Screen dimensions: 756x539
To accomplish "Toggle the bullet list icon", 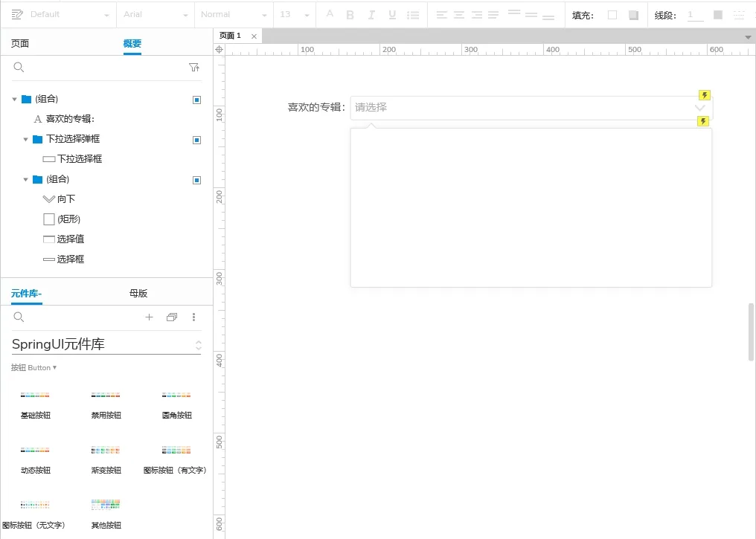I will pyautogui.click(x=413, y=15).
